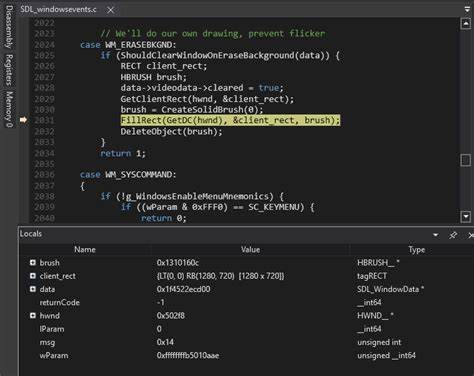Click line number 2034 in gutter
The width and height of the screenshot is (474, 376).
(44, 153)
